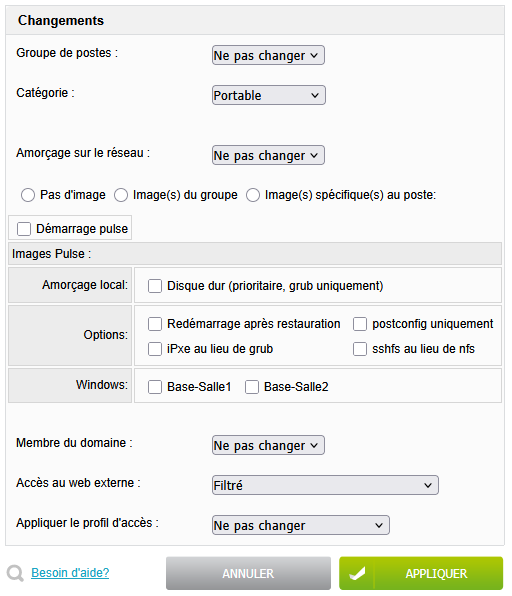Open the Groupe de postes dropdown

(x=268, y=55)
